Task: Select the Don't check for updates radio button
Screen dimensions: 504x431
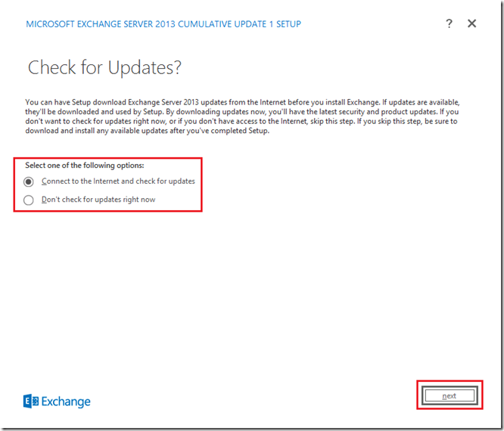Action: pyautogui.click(x=29, y=200)
